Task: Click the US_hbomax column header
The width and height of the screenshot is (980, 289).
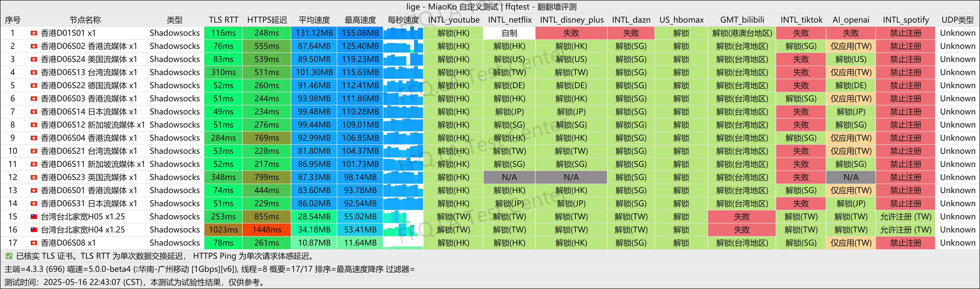Action: (681, 20)
